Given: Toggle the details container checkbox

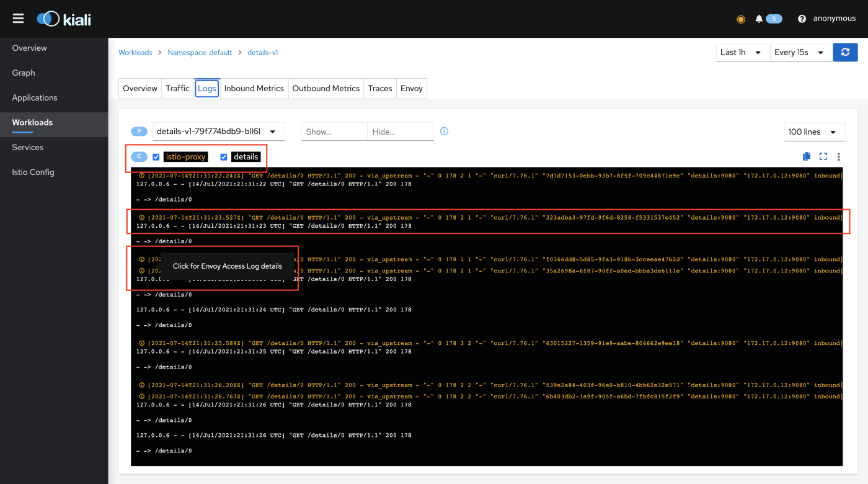Looking at the screenshot, I should coord(224,157).
